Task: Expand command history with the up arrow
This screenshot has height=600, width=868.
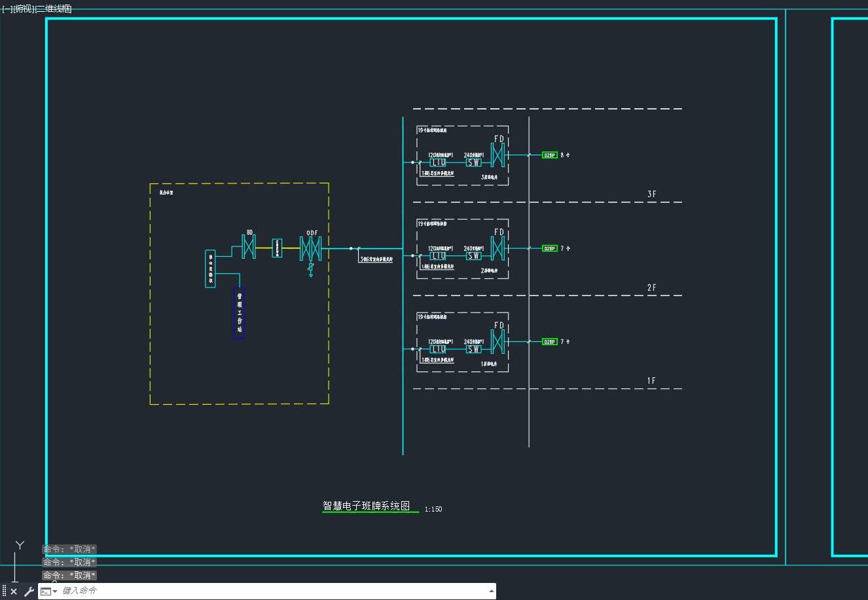Action: pyautogui.click(x=492, y=591)
